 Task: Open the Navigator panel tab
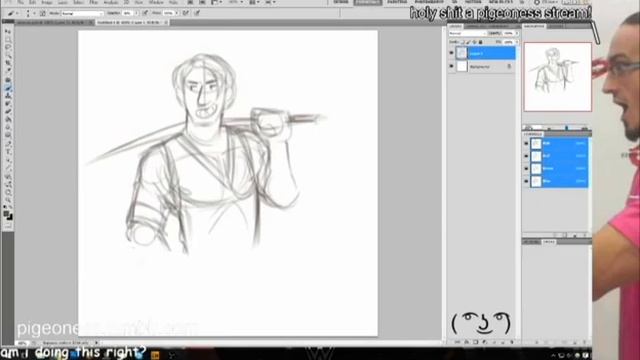534,26
